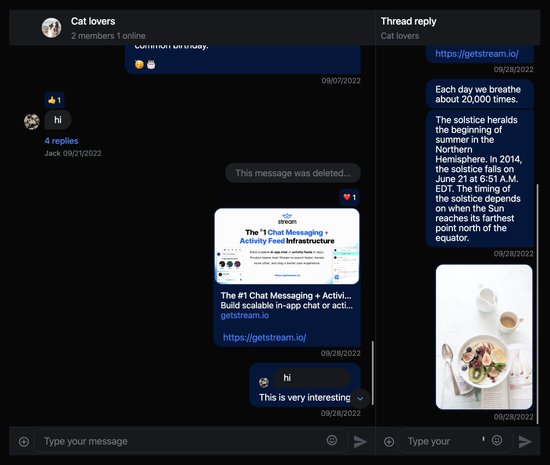Open attachment plus in thread reply composer
Screen dimensions: 550x465
tap(389, 442)
